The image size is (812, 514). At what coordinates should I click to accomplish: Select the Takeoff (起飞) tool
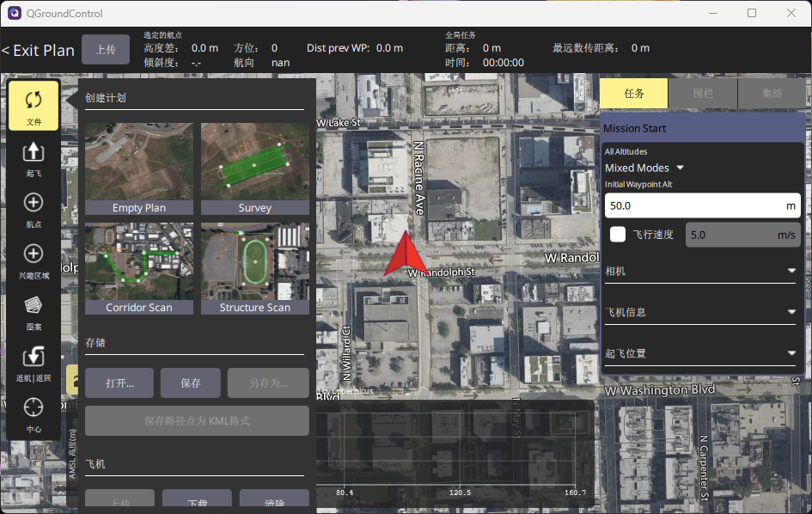34,158
